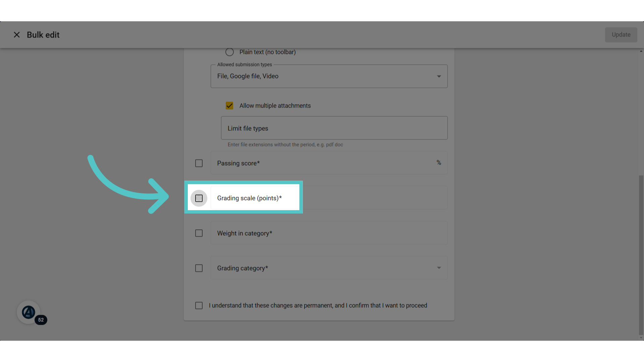Open the assistant widget with badge 52
This screenshot has width=644, height=362.
(29, 312)
